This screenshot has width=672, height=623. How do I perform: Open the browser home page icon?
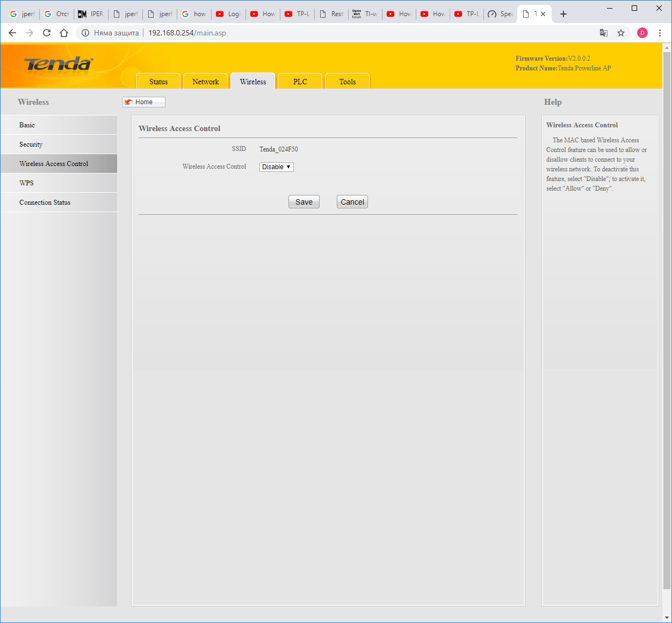pos(64,33)
